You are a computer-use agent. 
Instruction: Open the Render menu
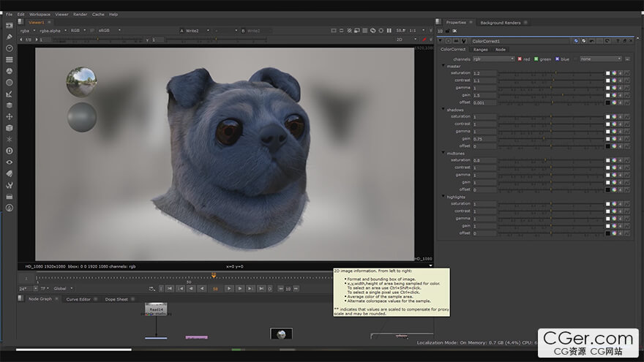[x=80, y=14]
